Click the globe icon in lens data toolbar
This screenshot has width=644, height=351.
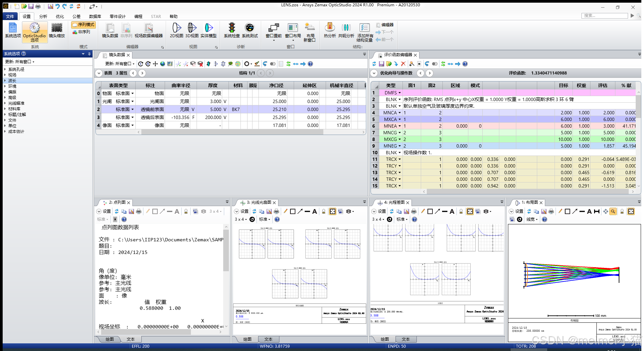click(163, 64)
